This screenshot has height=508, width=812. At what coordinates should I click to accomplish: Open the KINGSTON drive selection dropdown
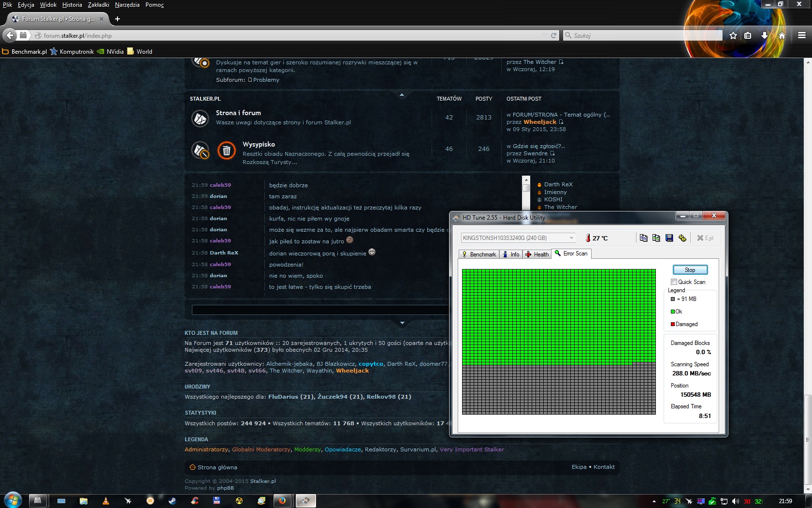click(x=571, y=238)
